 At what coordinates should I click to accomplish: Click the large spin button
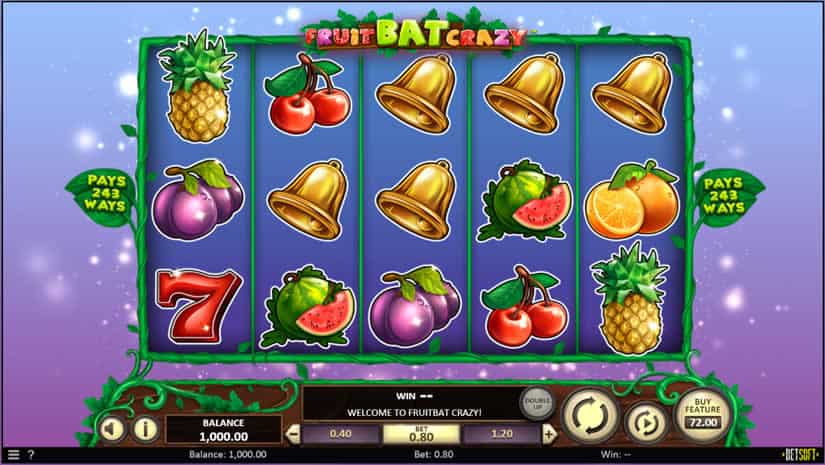tap(590, 416)
